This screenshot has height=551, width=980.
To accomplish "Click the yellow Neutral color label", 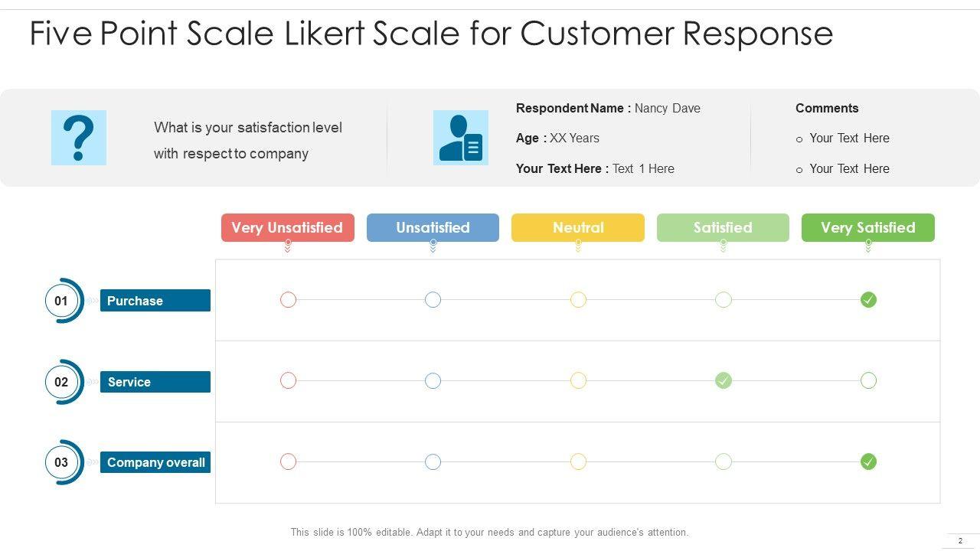I will [x=578, y=227].
